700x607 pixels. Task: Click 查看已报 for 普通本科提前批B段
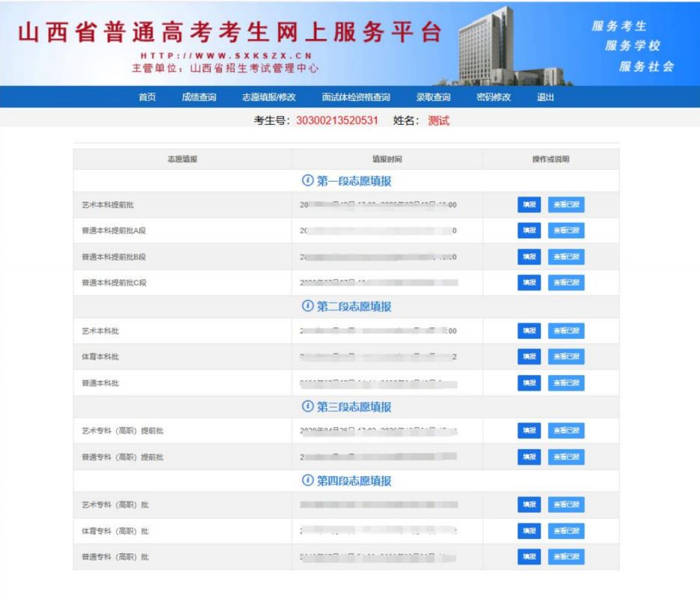tap(566, 256)
